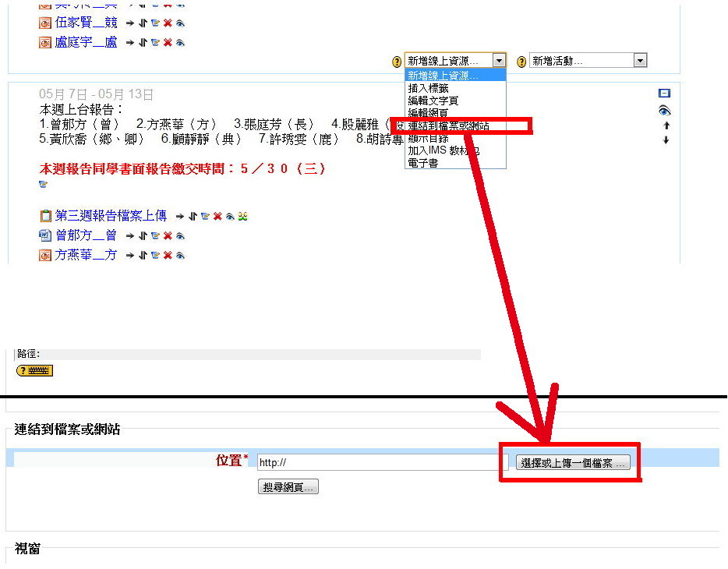728x569 pixels.
Task: Hide 盧庭宇__盧 using its eye icon
Action: pyautogui.click(x=180, y=43)
